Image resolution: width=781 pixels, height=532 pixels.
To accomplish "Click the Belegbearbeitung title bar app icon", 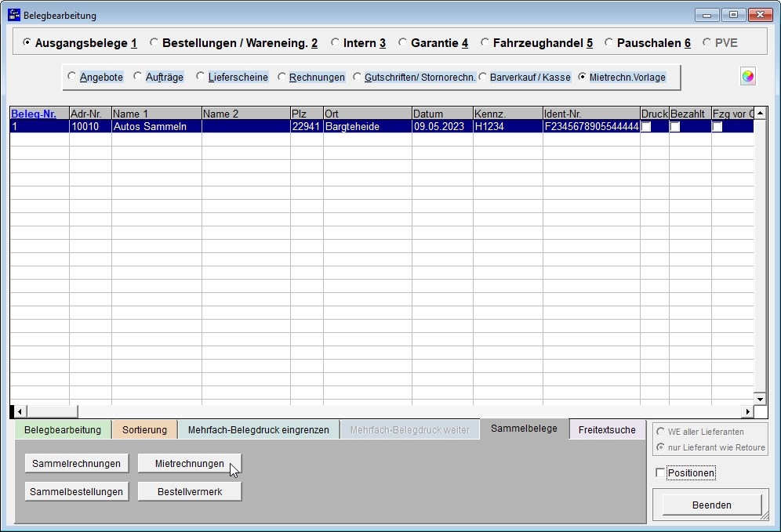I will coord(14,15).
